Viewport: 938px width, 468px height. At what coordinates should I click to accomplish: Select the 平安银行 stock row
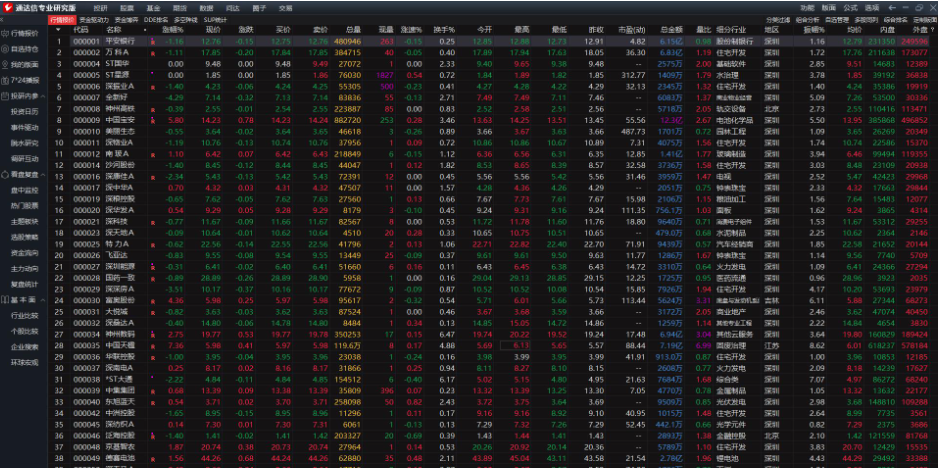tap(119, 41)
